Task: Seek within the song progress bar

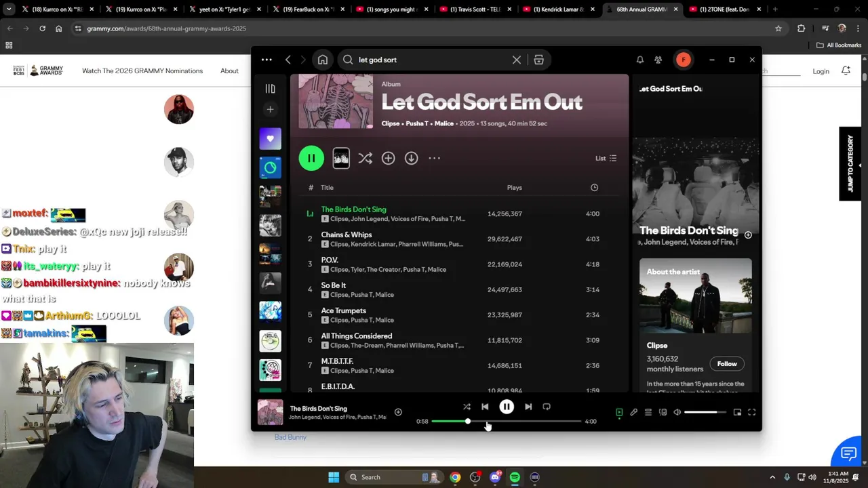Action: [506, 422]
